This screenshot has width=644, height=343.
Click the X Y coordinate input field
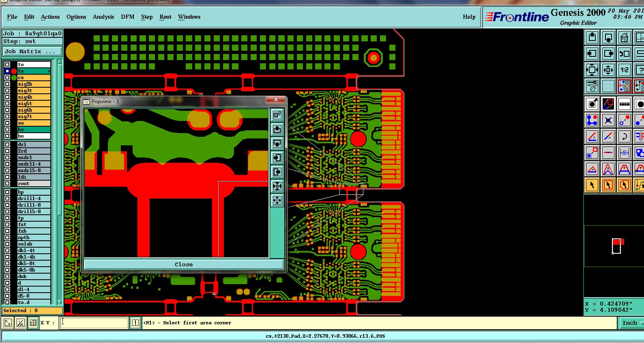94,323
